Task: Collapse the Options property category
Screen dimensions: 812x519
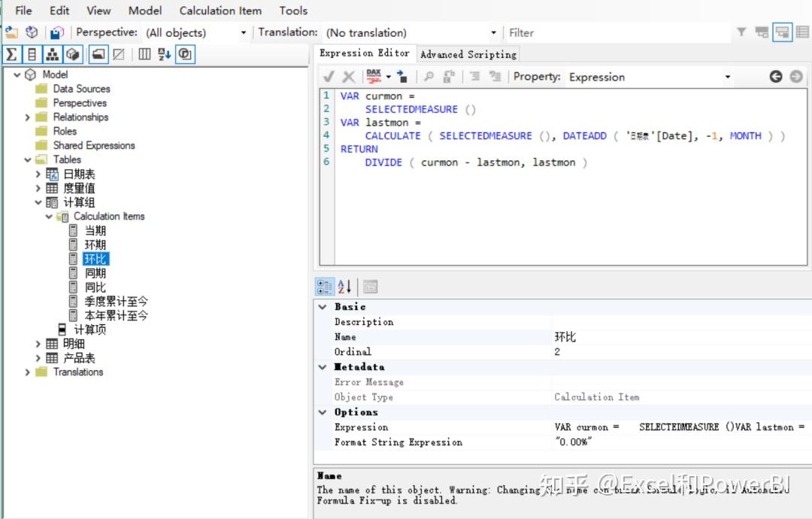Action: [323, 412]
